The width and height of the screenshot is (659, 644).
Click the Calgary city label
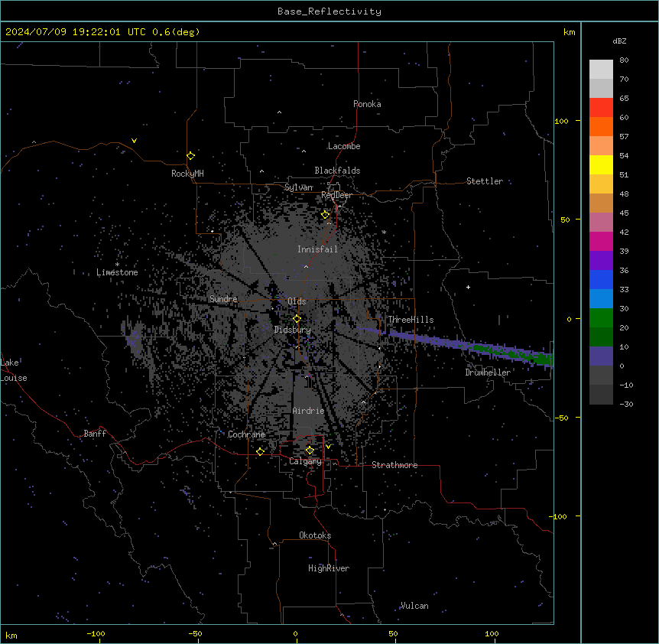[305, 461]
